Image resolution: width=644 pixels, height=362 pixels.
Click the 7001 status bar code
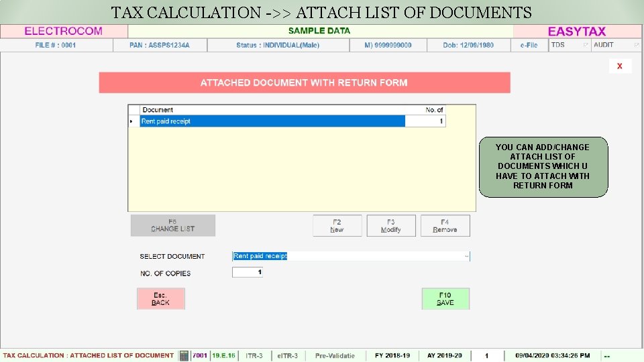[x=200, y=355]
